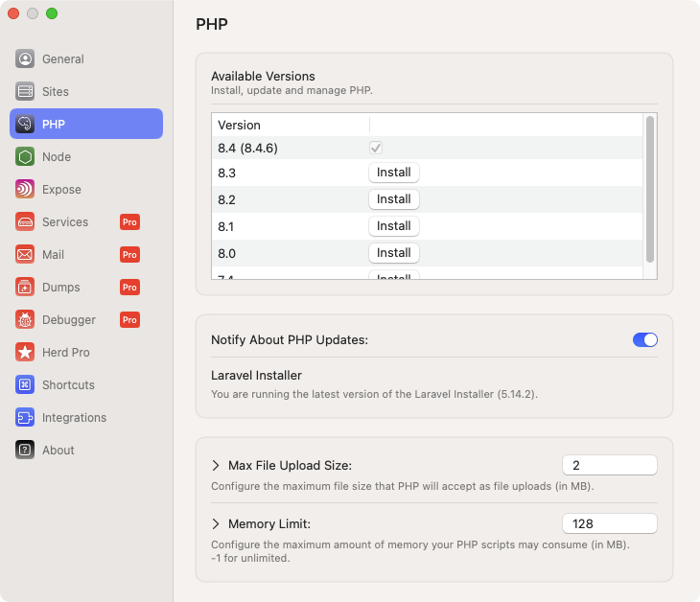This screenshot has height=602, width=700.
Task: Install PHP version 8.3
Action: 393,173
